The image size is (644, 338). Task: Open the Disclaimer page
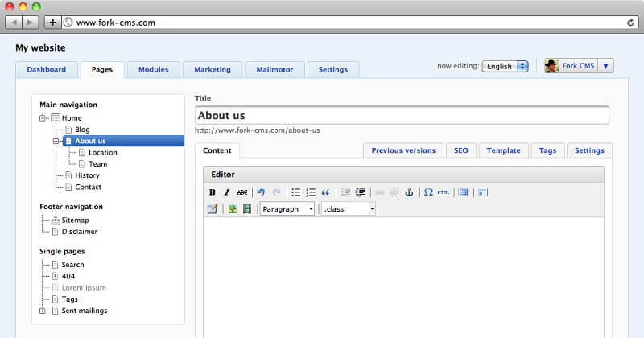click(80, 232)
